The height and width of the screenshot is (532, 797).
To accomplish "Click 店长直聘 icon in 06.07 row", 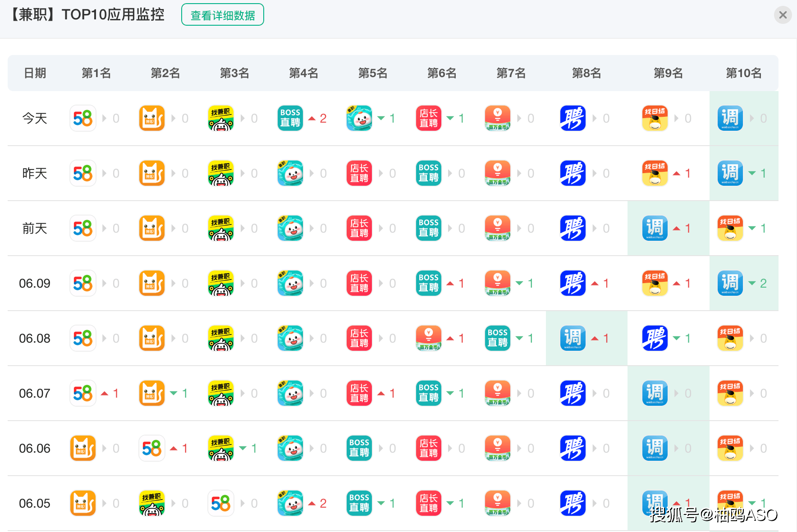I will click(359, 393).
